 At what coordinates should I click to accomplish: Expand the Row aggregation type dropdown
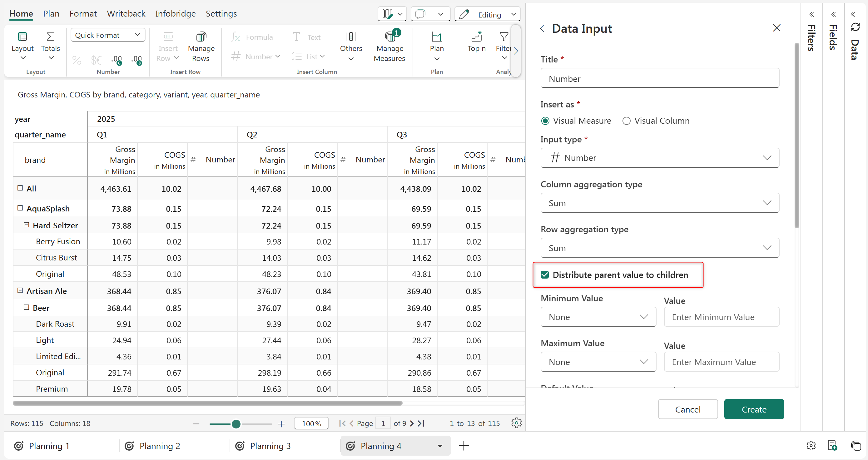[x=659, y=248]
